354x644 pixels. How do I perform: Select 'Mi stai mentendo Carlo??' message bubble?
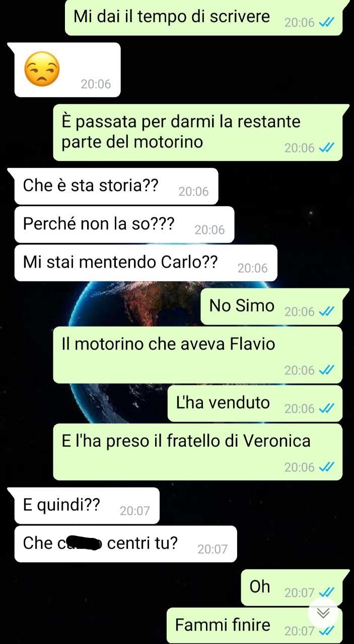tap(145, 263)
